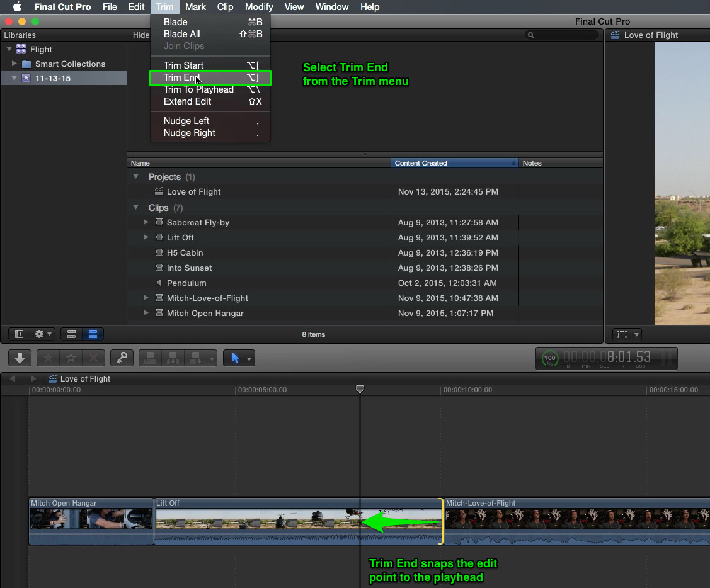Open the Keyword Editor key icon
Viewport: 710px width, 588px height.
coord(122,358)
